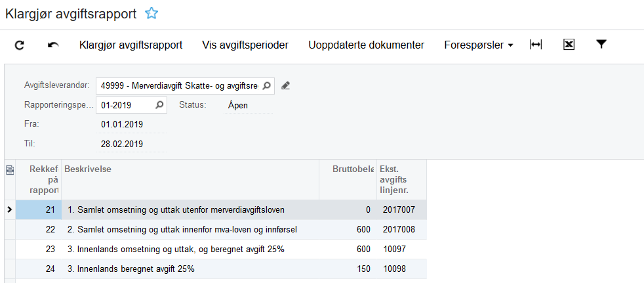Select row 22 Samlet omsetning innenfor mva-loven
This screenshot has height=283, width=644.
[x=190, y=229]
